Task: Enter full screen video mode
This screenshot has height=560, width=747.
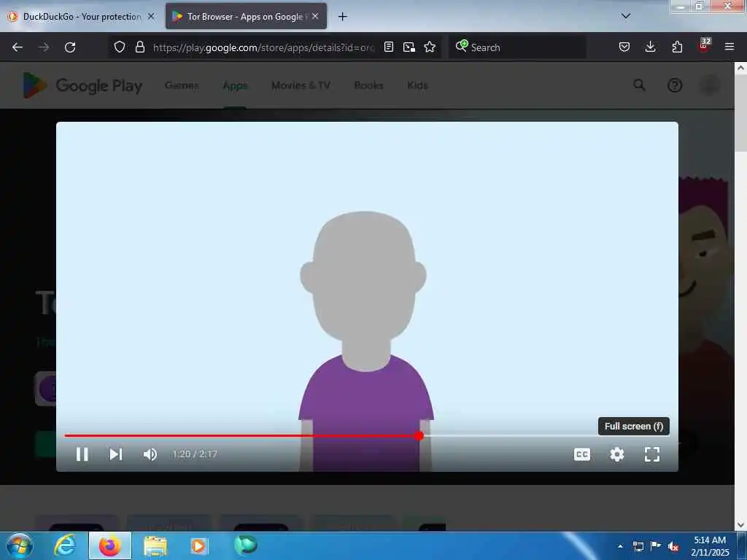Action: coord(651,454)
